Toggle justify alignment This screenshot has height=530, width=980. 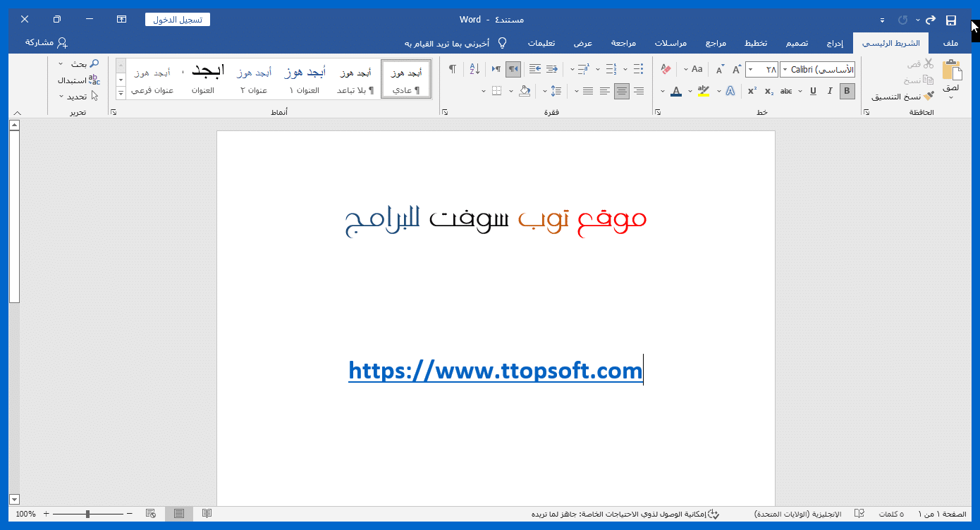(587, 91)
